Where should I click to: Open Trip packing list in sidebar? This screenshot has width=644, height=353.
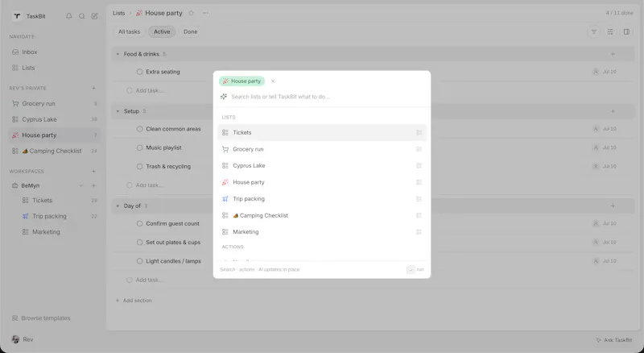(x=60, y=216)
